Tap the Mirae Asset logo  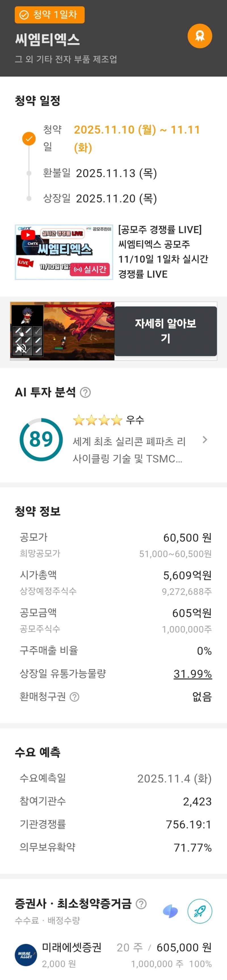coord(26,954)
